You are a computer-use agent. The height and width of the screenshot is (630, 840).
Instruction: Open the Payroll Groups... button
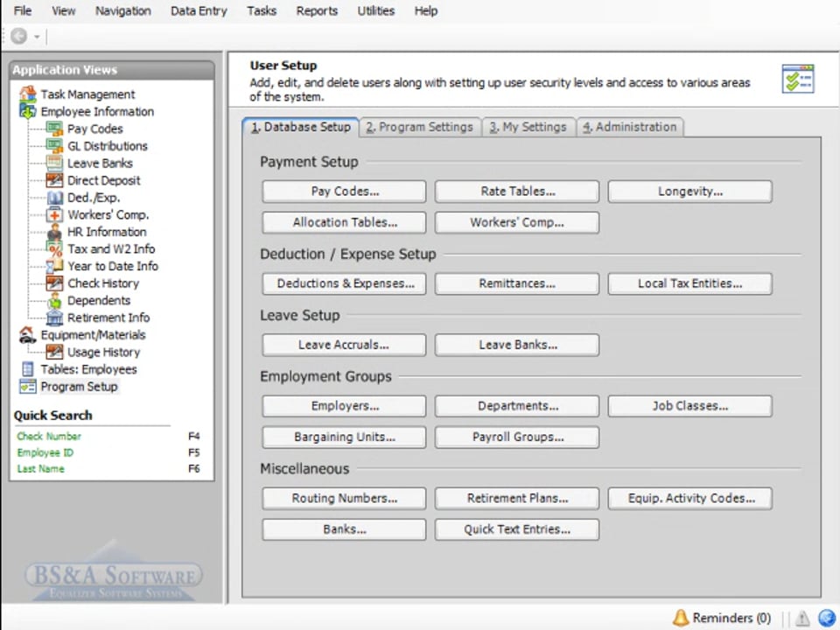[x=516, y=437]
